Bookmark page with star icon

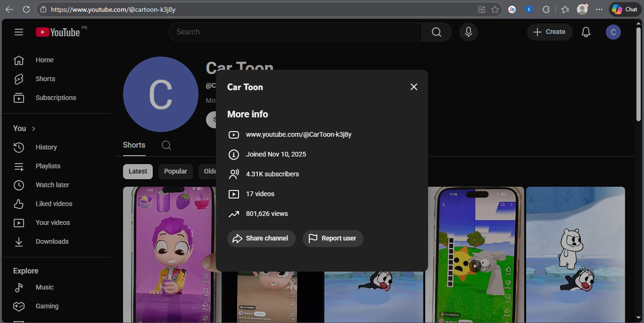(x=495, y=9)
